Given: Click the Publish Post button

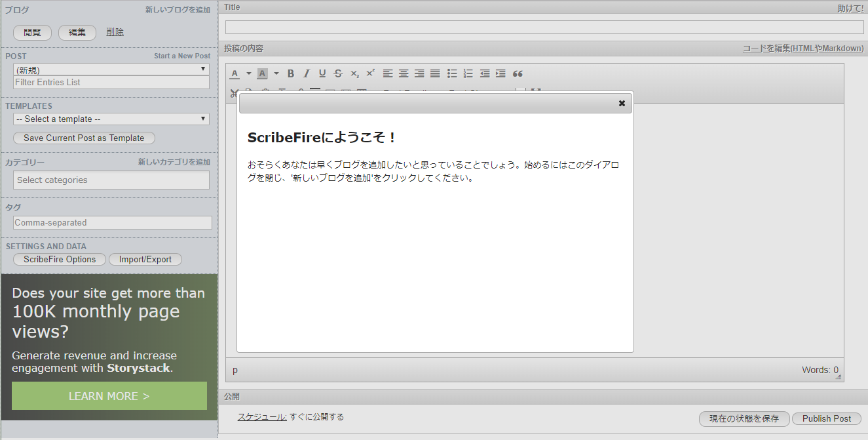Looking at the screenshot, I should pyautogui.click(x=826, y=418).
